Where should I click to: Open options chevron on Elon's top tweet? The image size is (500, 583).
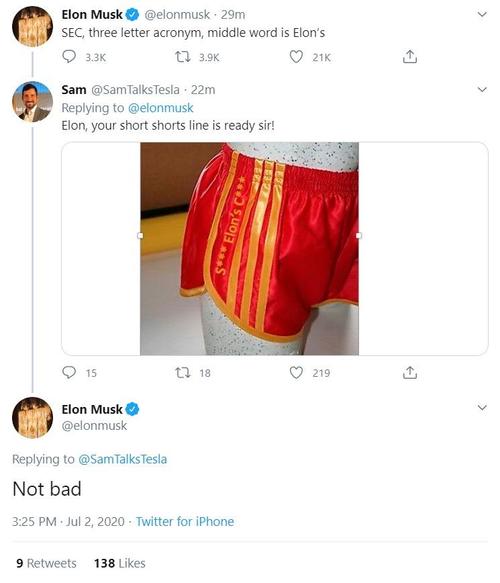tap(482, 15)
